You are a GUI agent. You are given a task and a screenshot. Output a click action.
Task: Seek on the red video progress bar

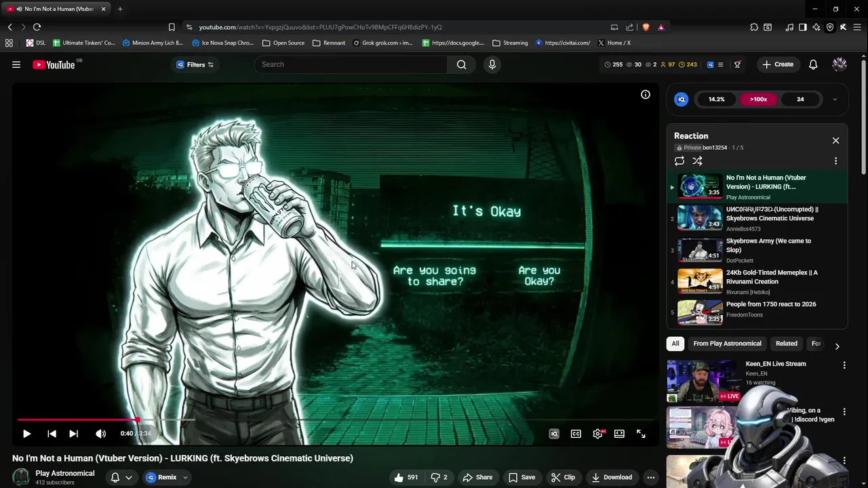click(x=78, y=420)
